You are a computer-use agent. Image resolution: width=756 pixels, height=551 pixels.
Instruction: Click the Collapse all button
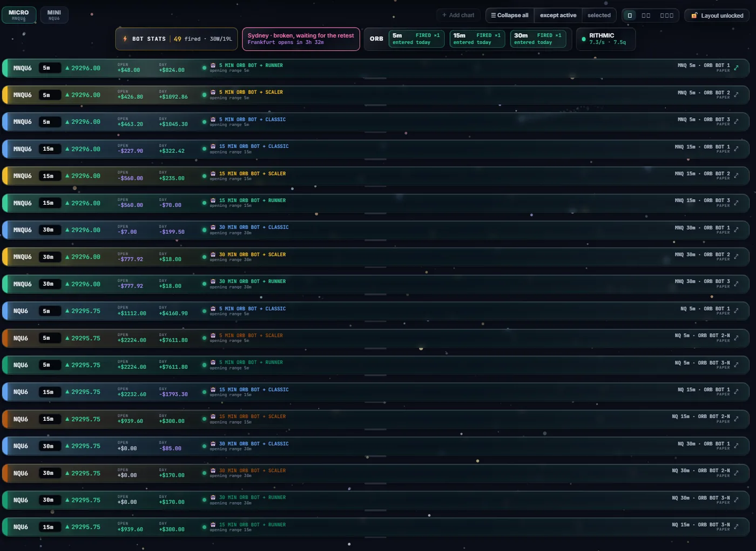tap(510, 16)
